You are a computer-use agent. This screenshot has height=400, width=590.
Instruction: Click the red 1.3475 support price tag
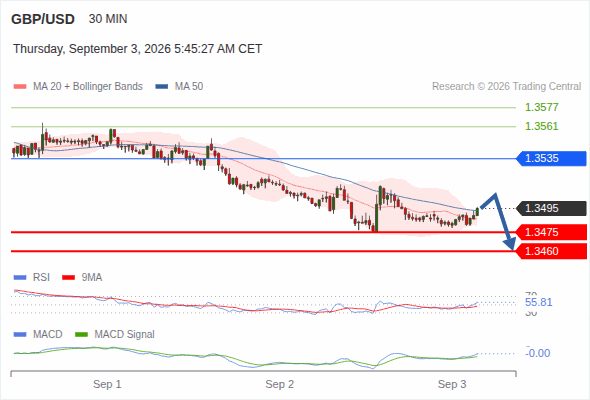(x=551, y=232)
